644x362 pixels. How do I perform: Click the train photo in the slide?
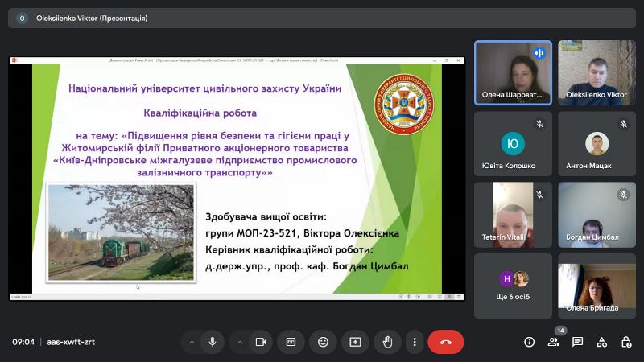(121, 232)
